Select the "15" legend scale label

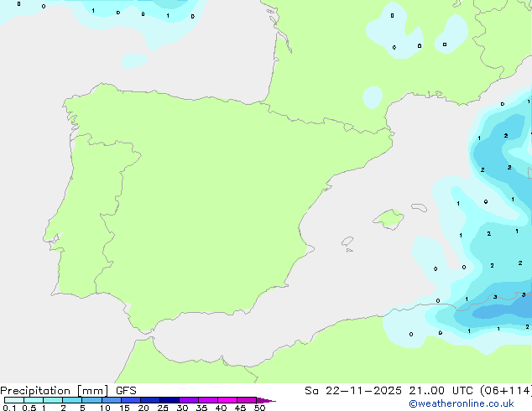(124, 408)
